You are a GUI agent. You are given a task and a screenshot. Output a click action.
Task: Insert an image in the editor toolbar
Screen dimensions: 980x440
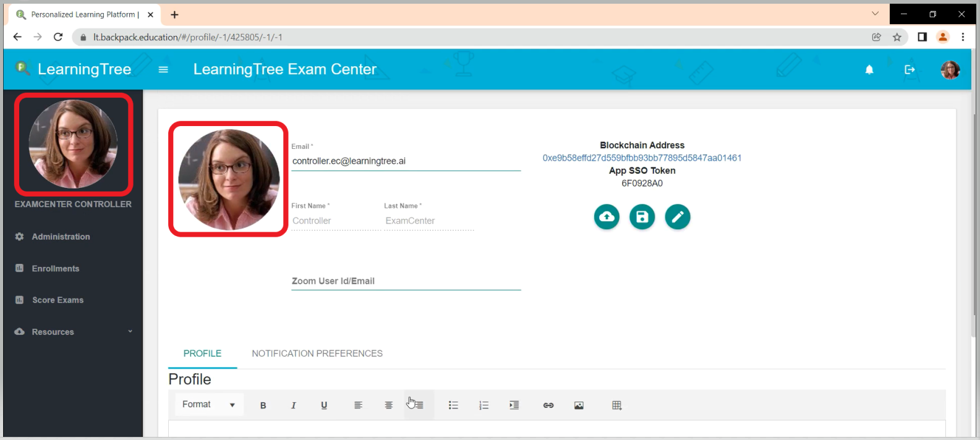click(x=579, y=405)
